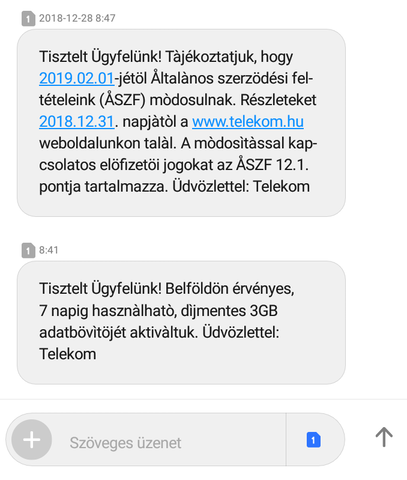The height and width of the screenshot is (480, 407).
Task: Open the 2018.12.31 date link
Action: point(77,122)
